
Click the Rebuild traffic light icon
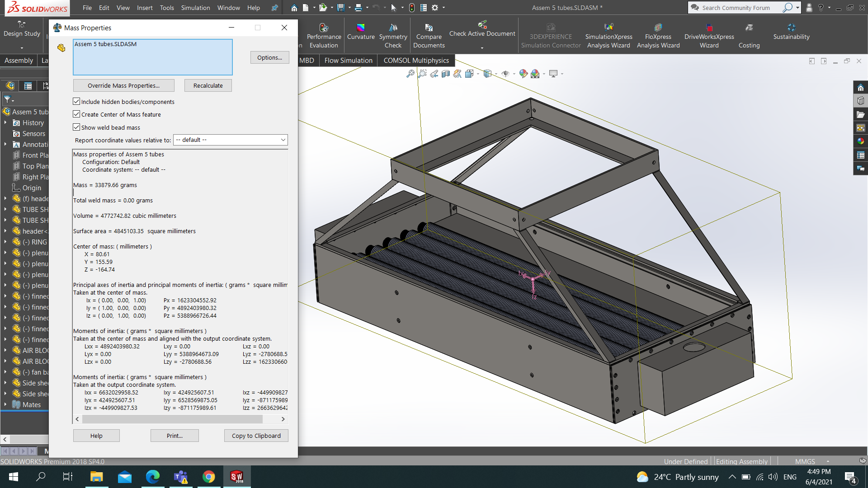(x=412, y=8)
